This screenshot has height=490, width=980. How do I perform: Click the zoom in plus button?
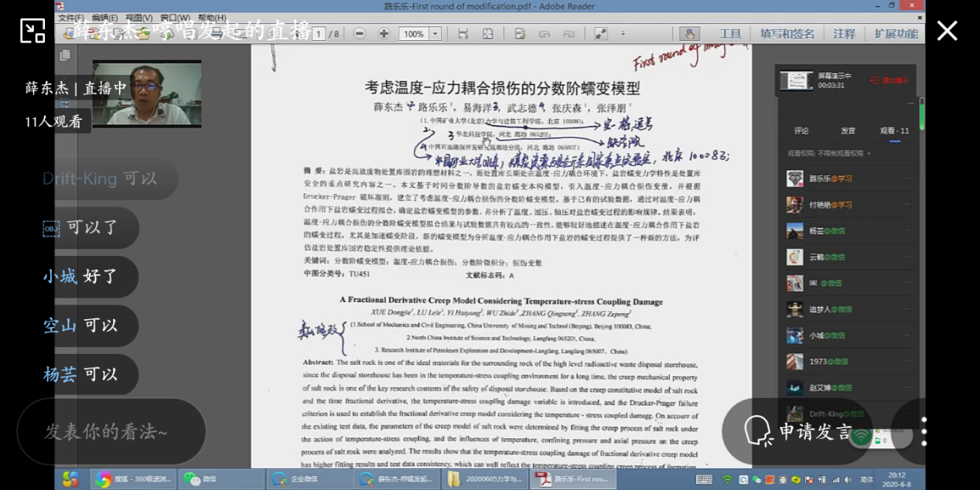pos(384,34)
